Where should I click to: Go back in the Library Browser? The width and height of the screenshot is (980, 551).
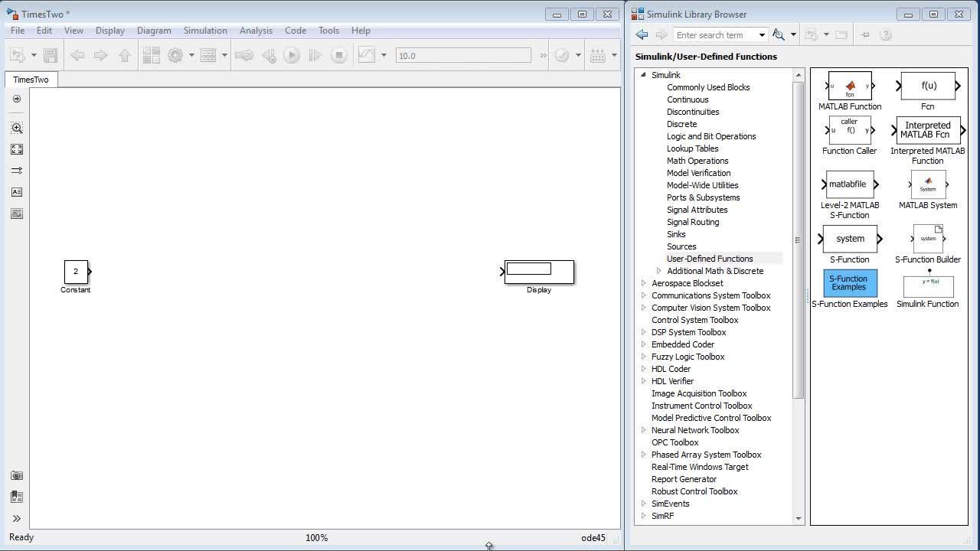642,34
